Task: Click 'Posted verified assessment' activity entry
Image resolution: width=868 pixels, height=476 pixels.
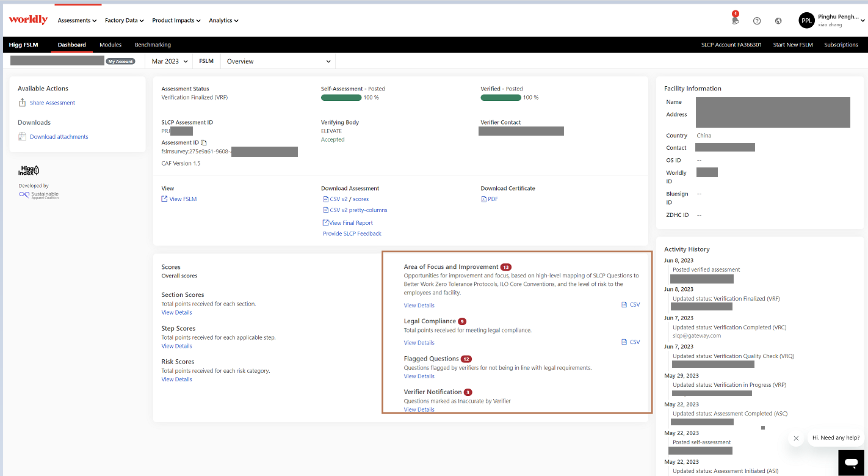Action: click(x=706, y=269)
